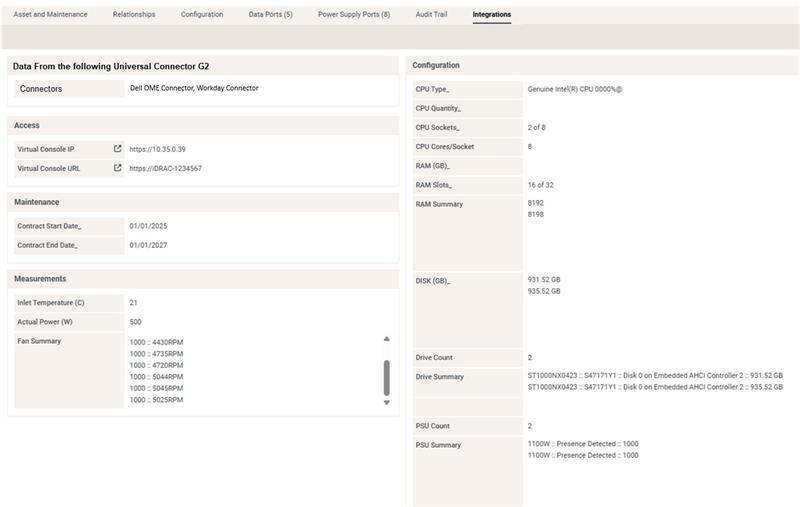Switch to the Asset and Maintenance tab
This screenshot has height=507, width=800.
pos(50,15)
